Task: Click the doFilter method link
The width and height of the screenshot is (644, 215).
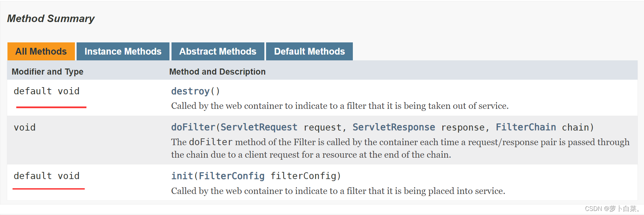Action: 193,127
